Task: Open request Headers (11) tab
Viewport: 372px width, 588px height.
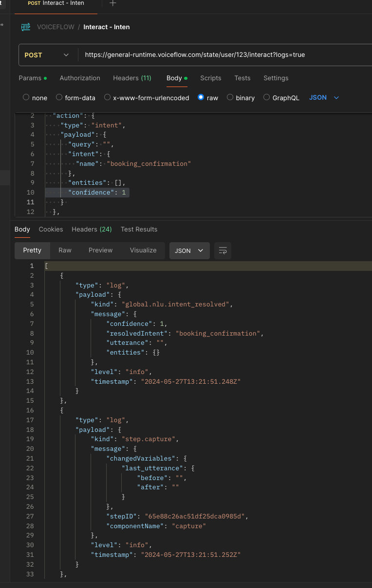Action: 132,78
